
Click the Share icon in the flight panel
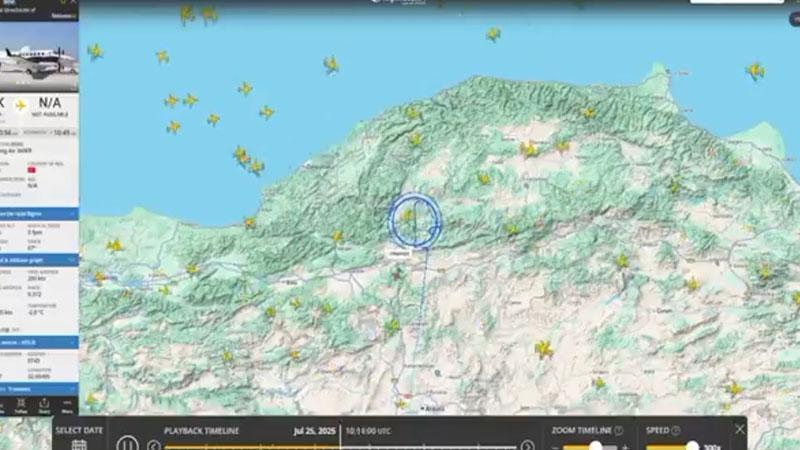click(44, 405)
